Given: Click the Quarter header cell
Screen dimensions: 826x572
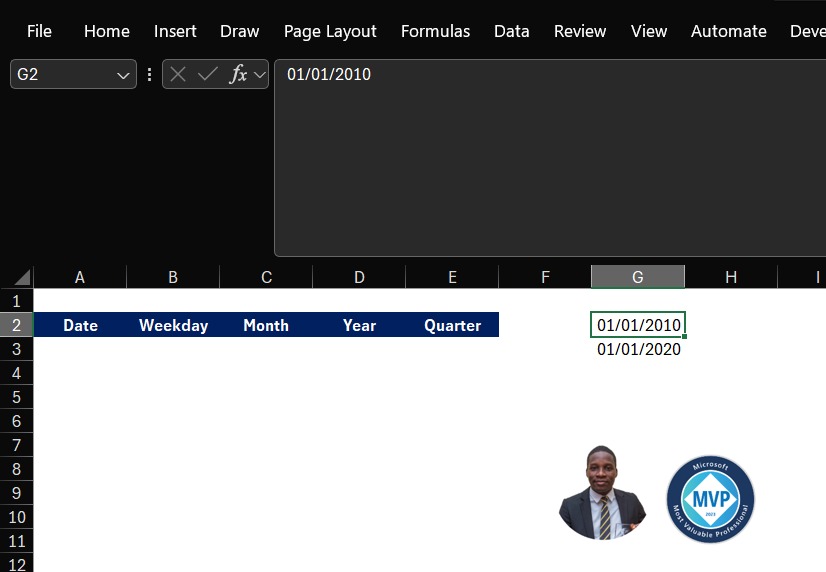Looking at the screenshot, I should pos(452,325).
